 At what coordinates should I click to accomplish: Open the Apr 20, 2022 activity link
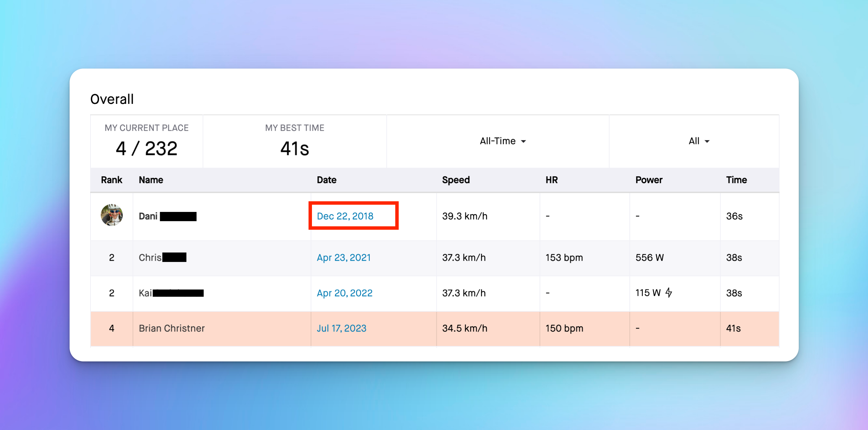pos(344,293)
